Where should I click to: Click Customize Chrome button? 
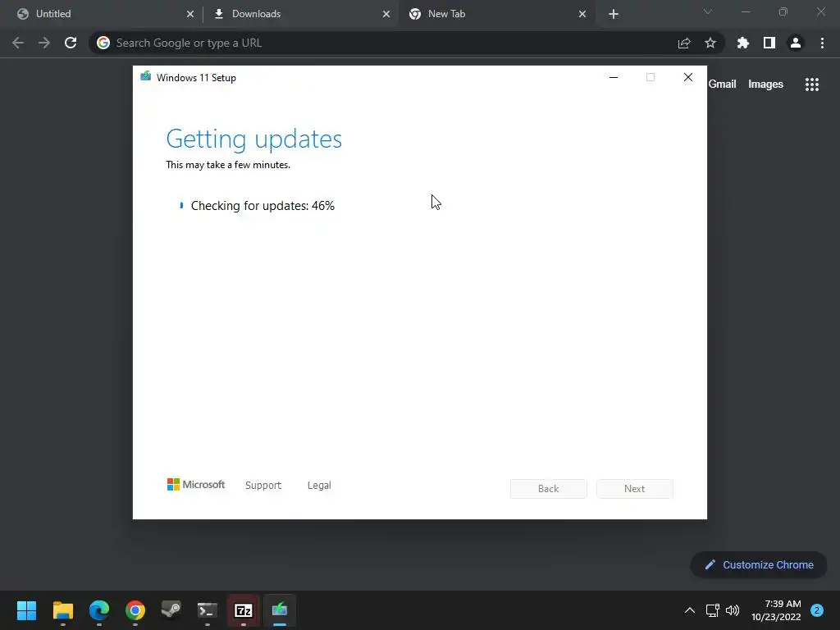pos(759,564)
